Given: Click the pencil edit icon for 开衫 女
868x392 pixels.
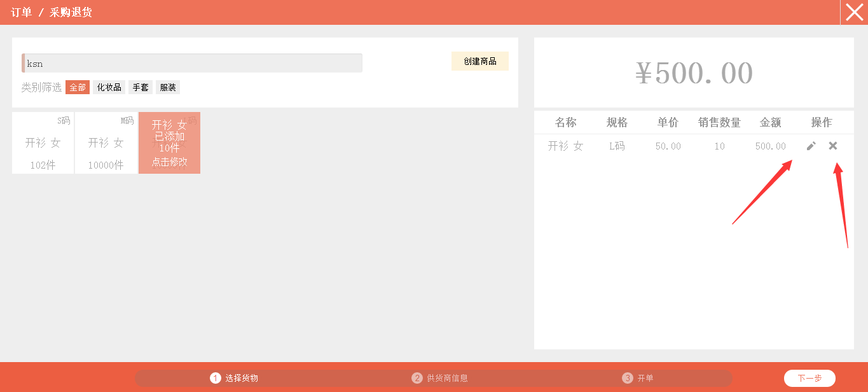Looking at the screenshot, I should (x=811, y=146).
